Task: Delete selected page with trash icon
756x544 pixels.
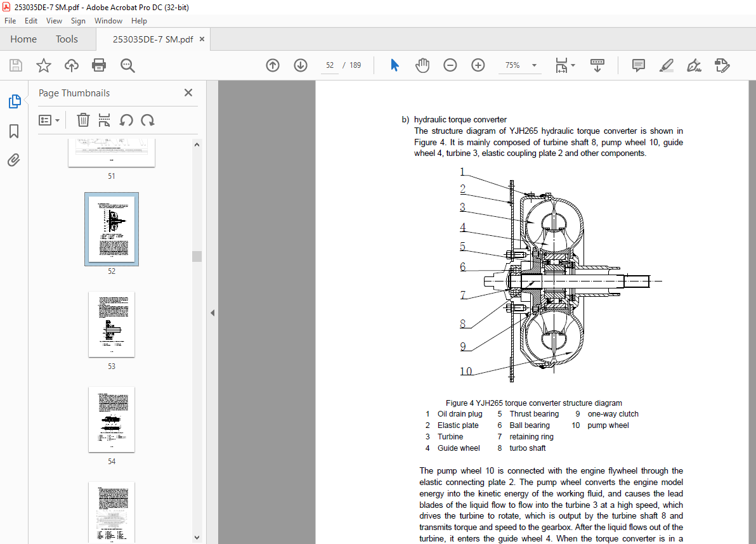Action: [84, 120]
